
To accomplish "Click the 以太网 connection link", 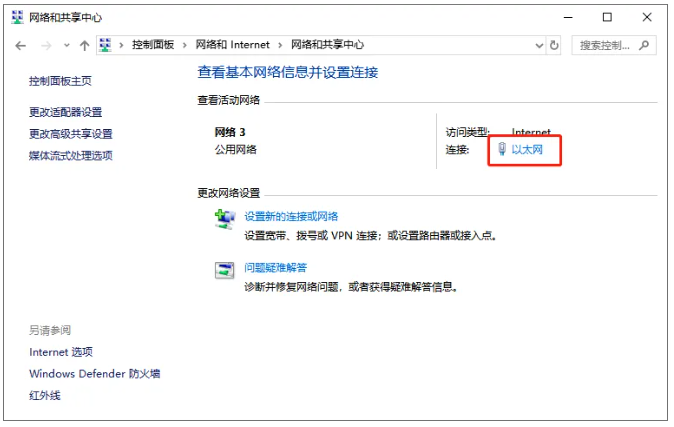I will click(x=527, y=150).
